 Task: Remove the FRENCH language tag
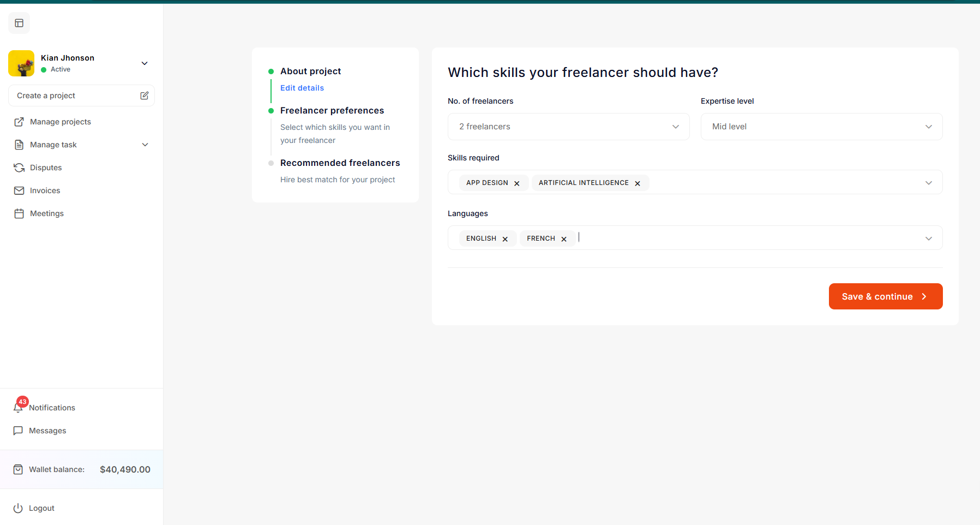click(x=564, y=239)
